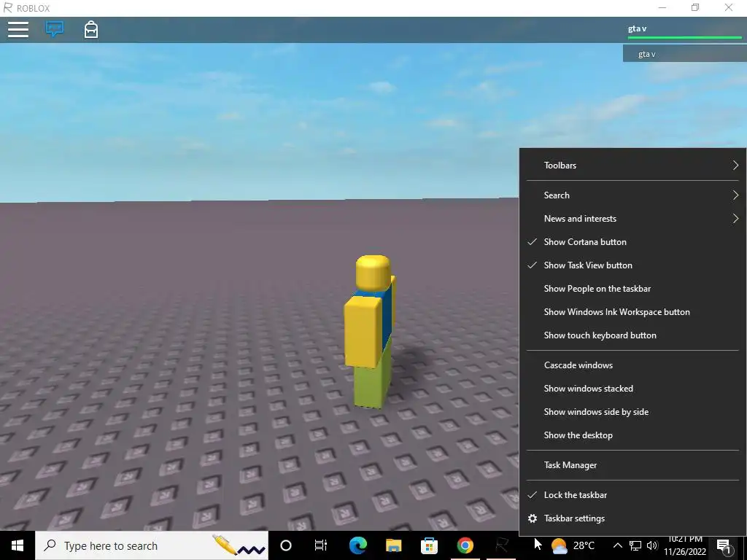
Task: Click the Roblox character avatar
Action: 371,332
